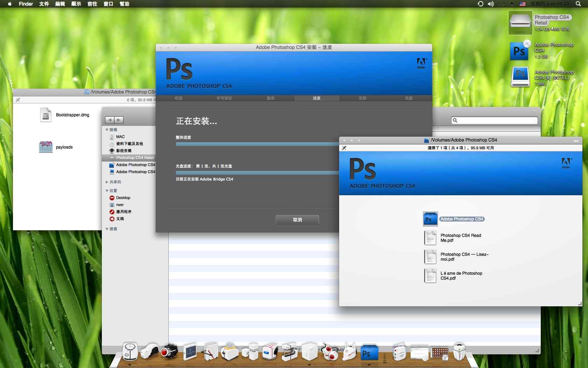Click the 欢迎 step tab in installer
The height and width of the screenshot is (368, 588).
178,98
